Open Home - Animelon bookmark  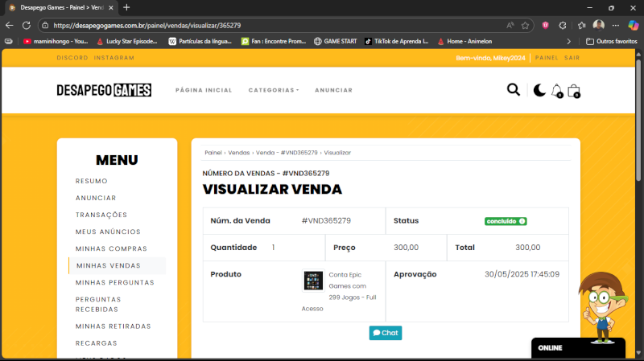(x=464, y=42)
